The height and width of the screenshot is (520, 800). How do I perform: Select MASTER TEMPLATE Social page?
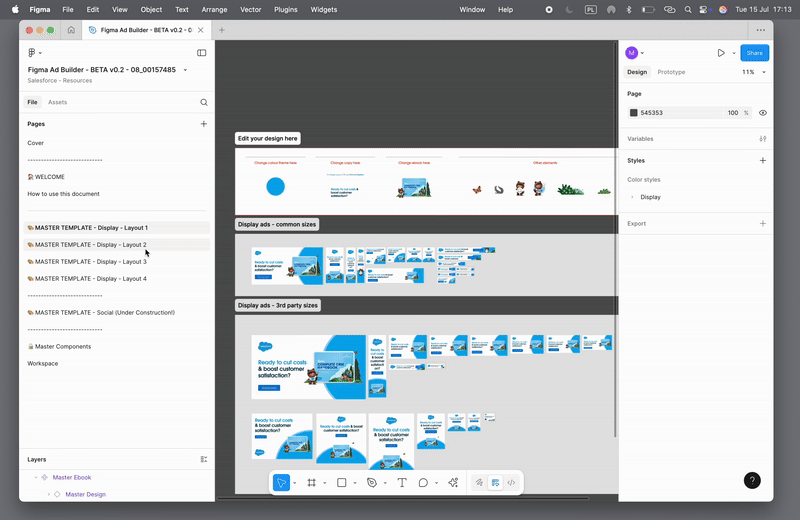(116, 312)
